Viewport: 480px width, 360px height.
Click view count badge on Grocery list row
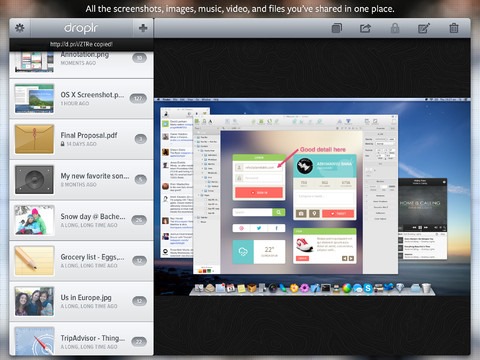(139, 261)
